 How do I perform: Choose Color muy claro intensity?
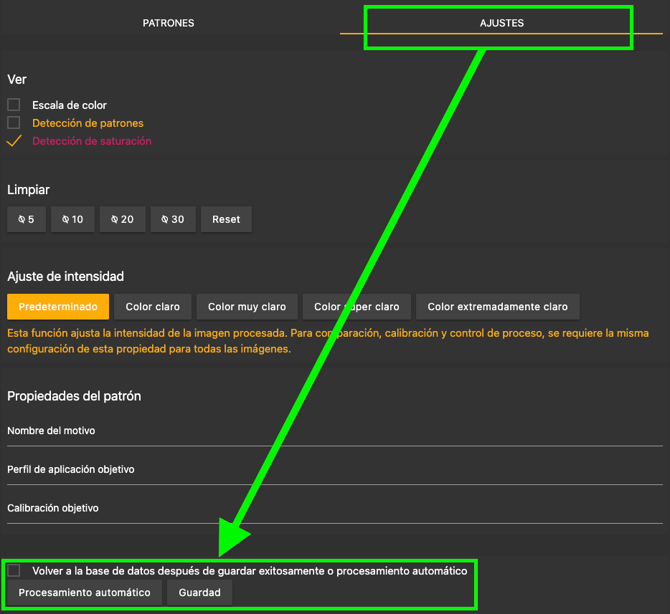coord(247,306)
